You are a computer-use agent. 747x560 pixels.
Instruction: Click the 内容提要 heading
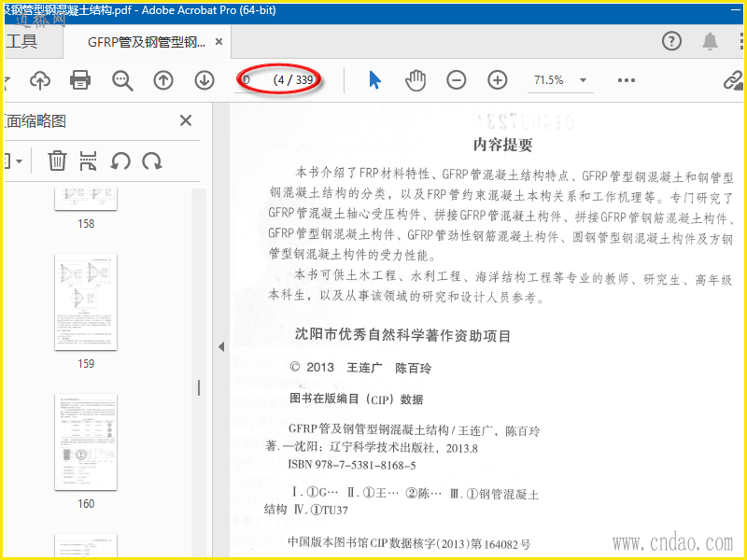pos(502,145)
